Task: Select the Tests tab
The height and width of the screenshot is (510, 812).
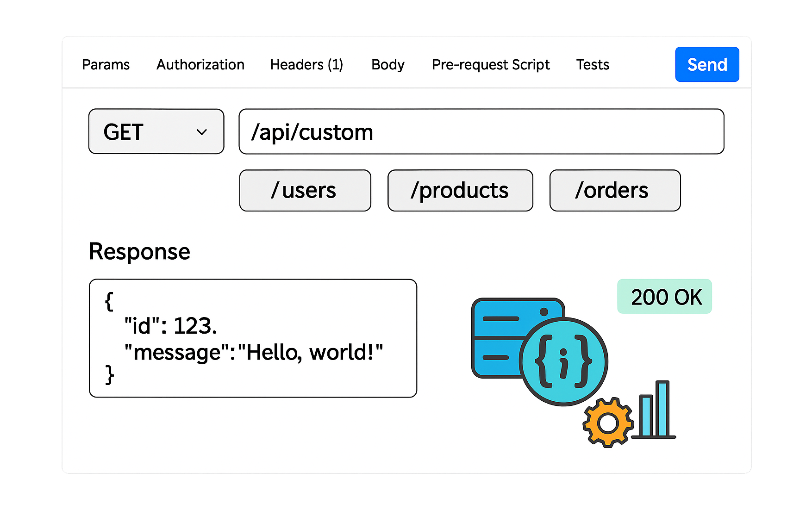Action: [593, 64]
